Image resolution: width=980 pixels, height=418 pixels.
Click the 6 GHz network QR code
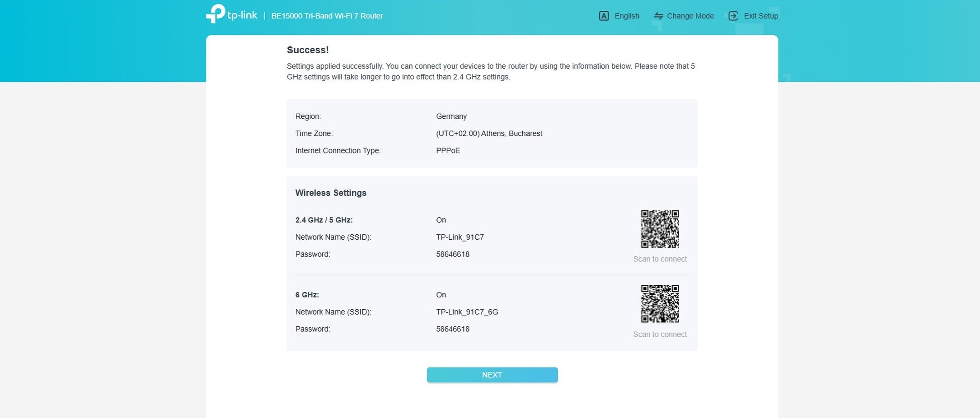(660, 304)
